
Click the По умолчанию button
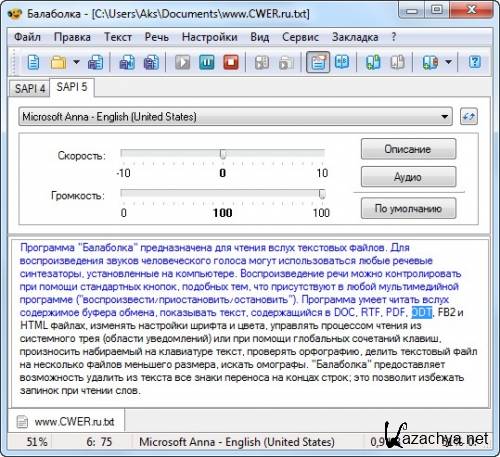408,208
